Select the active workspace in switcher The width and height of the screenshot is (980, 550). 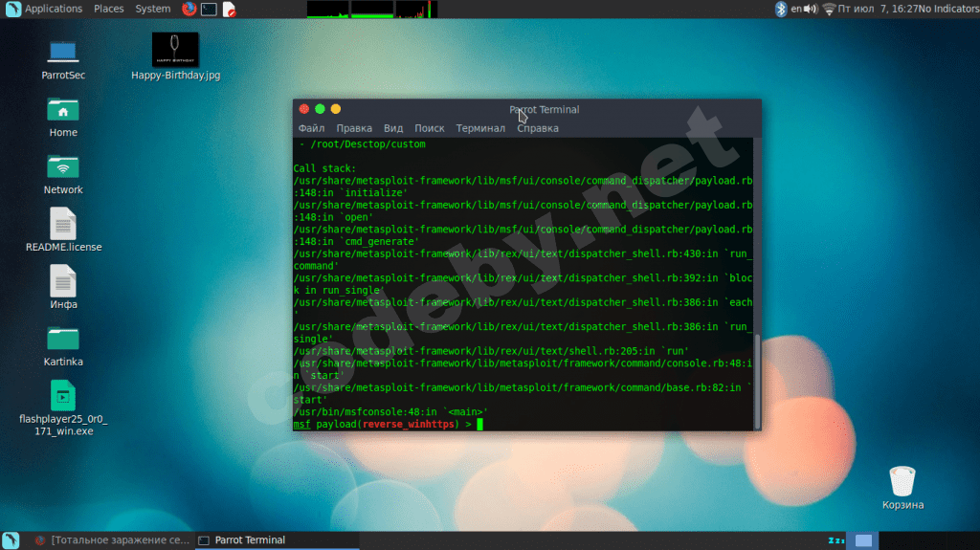863,540
